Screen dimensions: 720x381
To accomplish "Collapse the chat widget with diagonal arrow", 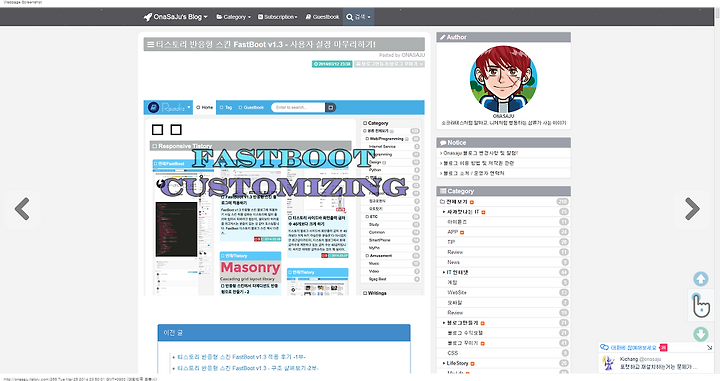I will coord(709,347).
